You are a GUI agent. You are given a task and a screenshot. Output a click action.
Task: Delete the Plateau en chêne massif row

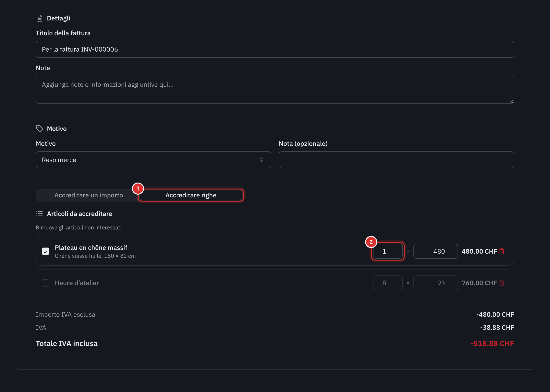[502, 251]
